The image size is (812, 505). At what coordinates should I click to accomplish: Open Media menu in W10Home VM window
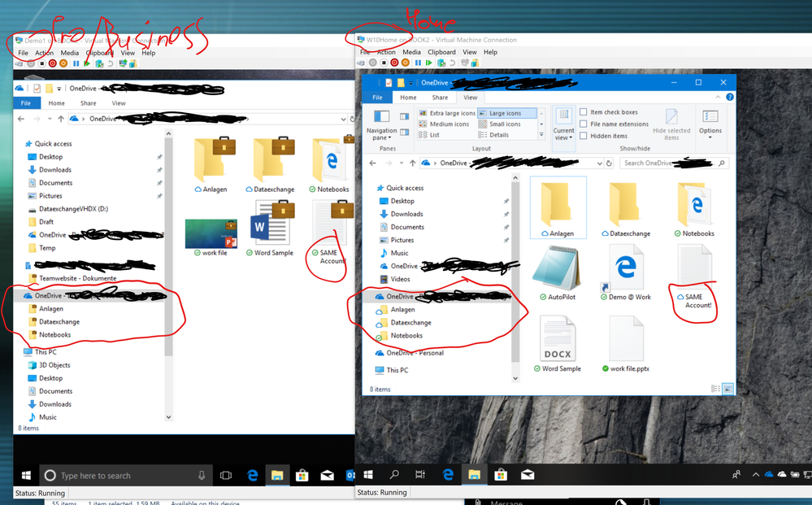click(412, 52)
